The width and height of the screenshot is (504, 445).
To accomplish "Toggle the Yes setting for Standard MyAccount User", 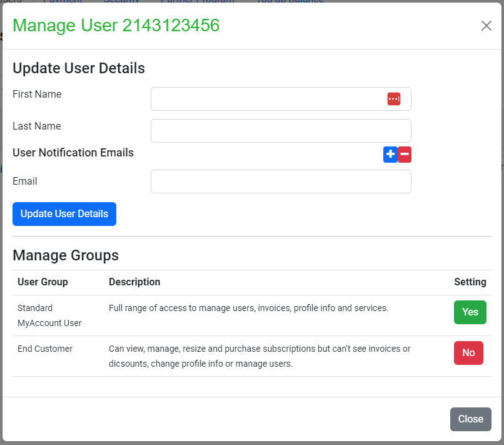I will coord(470,312).
